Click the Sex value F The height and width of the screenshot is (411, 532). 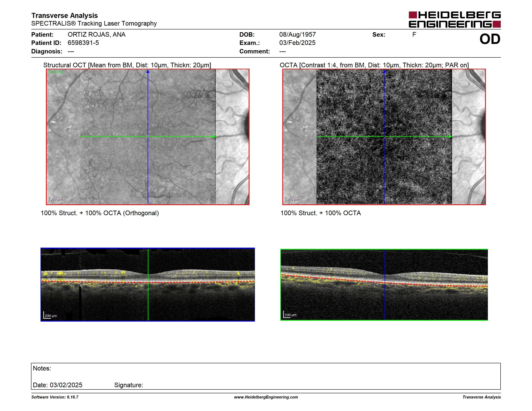(x=414, y=35)
